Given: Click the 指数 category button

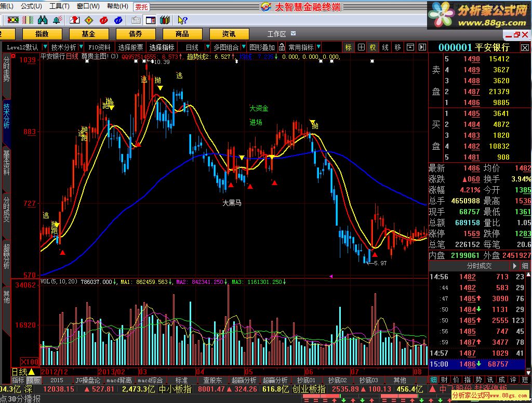Looking at the screenshot, I should pos(42,34).
